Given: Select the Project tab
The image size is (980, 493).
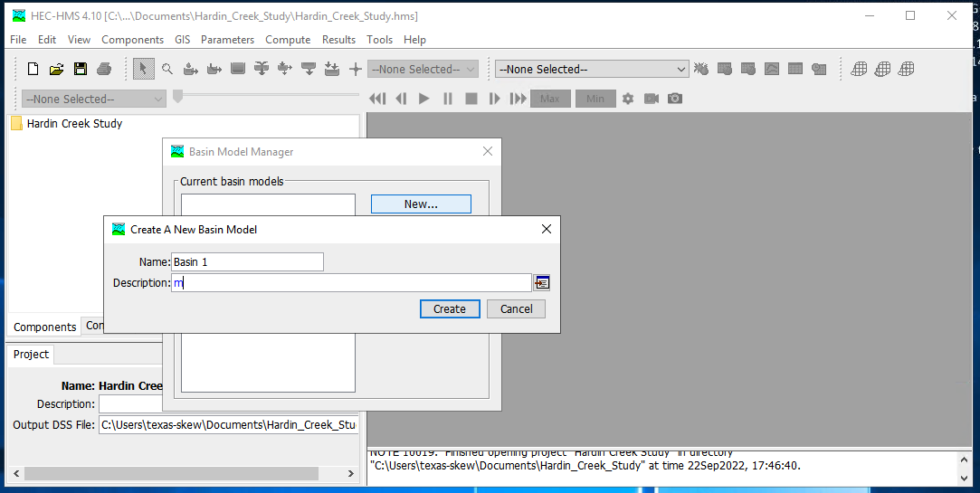Looking at the screenshot, I should [32, 355].
